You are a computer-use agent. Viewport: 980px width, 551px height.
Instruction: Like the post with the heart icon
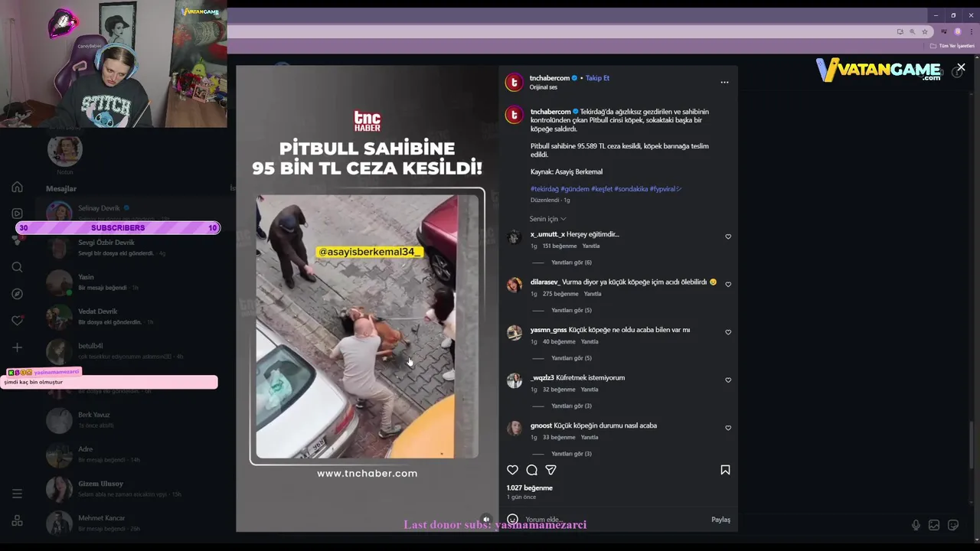(512, 470)
